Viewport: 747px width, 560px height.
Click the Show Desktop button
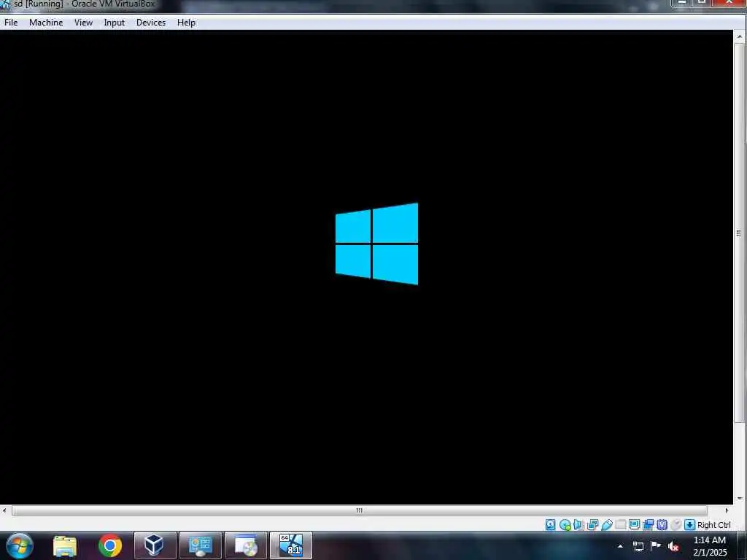click(742, 546)
